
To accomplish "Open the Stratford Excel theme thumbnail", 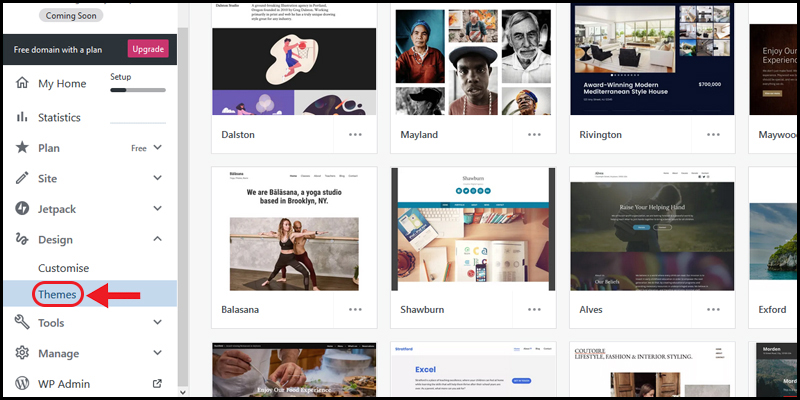I will click(473, 370).
